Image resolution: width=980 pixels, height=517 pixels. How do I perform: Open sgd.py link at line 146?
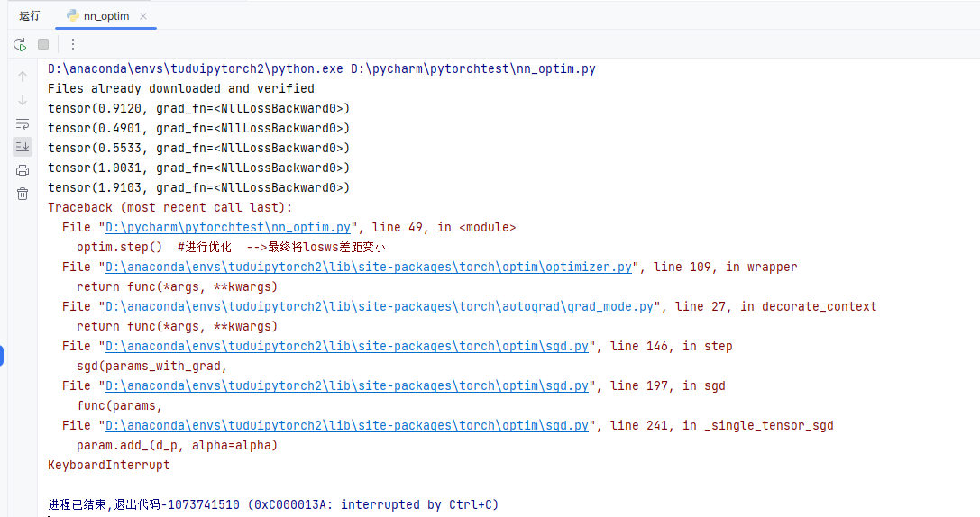pos(347,347)
